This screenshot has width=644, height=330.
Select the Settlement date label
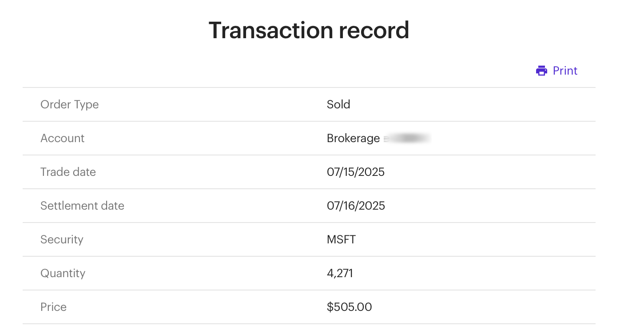coord(82,206)
